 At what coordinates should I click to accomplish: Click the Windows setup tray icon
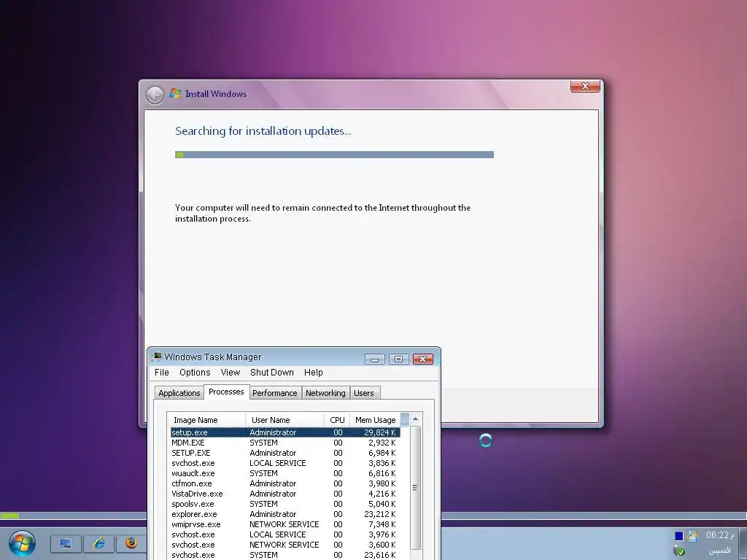point(692,536)
